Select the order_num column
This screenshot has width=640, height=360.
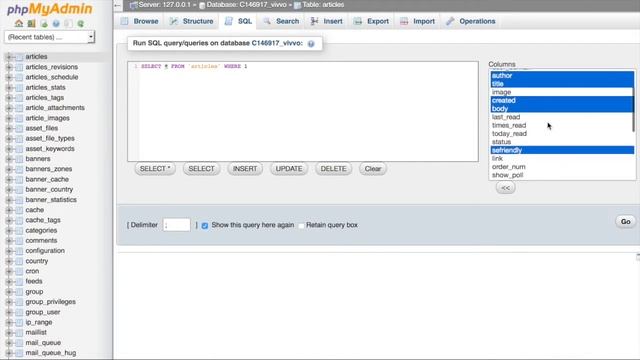(561, 167)
